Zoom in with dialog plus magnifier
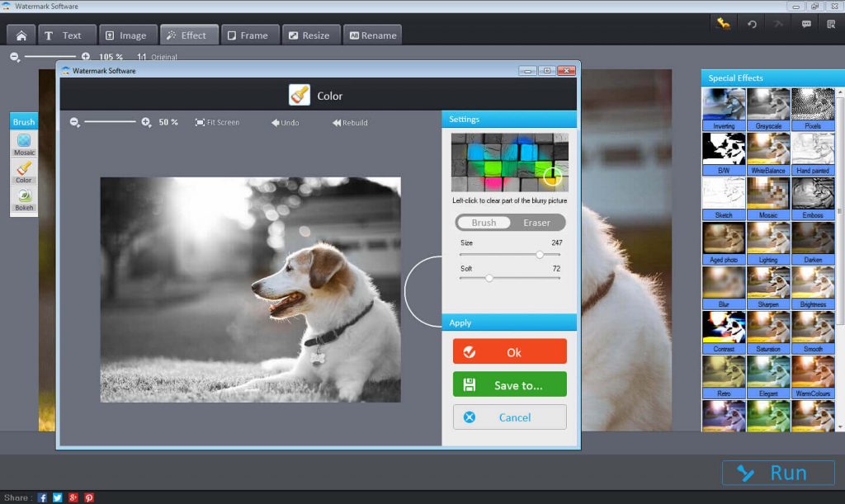 point(146,122)
